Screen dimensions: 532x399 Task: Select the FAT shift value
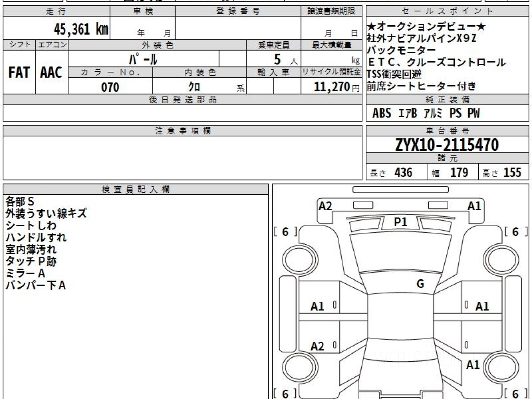(19, 73)
